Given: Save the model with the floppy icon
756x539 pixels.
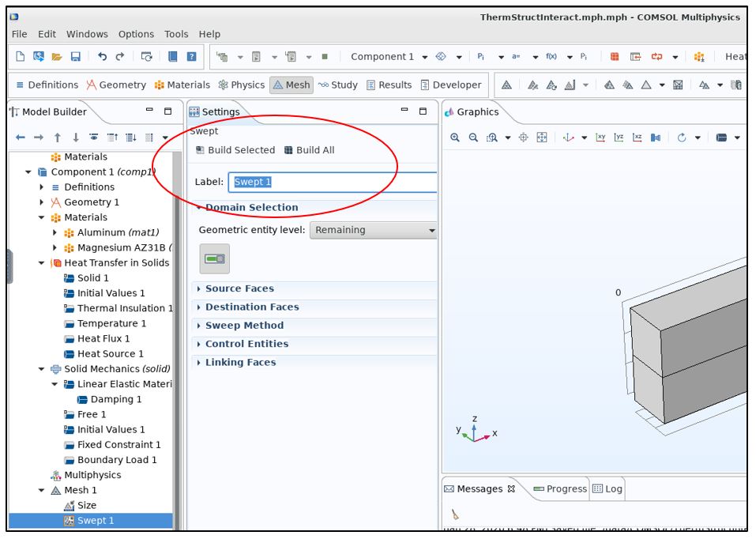Looking at the screenshot, I should (x=76, y=56).
